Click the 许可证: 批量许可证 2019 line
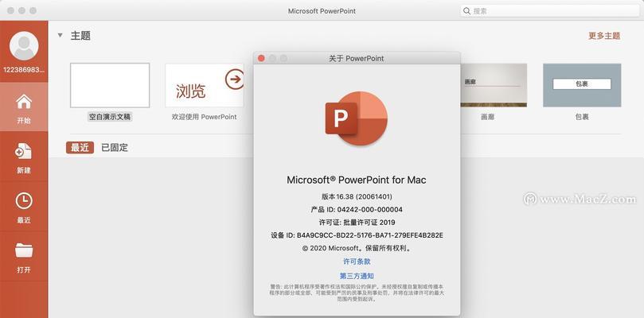This screenshot has height=318, width=644. (357, 223)
